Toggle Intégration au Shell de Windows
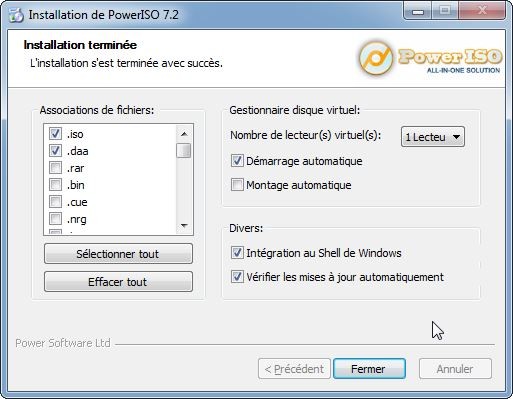The width and height of the screenshot is (513, 399). coord(237,253)
